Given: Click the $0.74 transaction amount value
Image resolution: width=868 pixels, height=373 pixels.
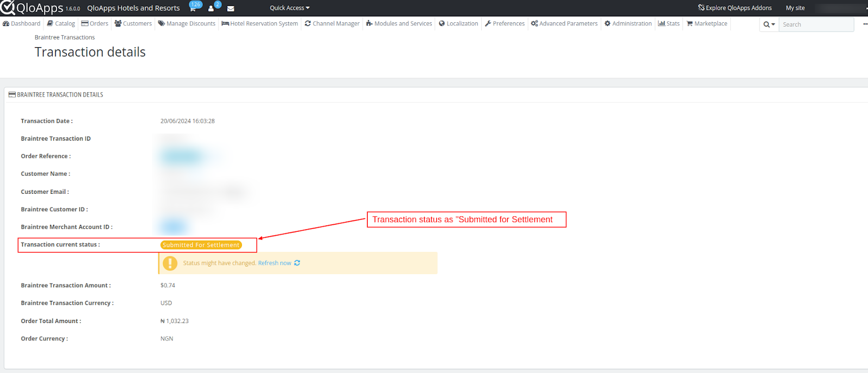Looking at the screenshot, I should click(x=168, y=286).
